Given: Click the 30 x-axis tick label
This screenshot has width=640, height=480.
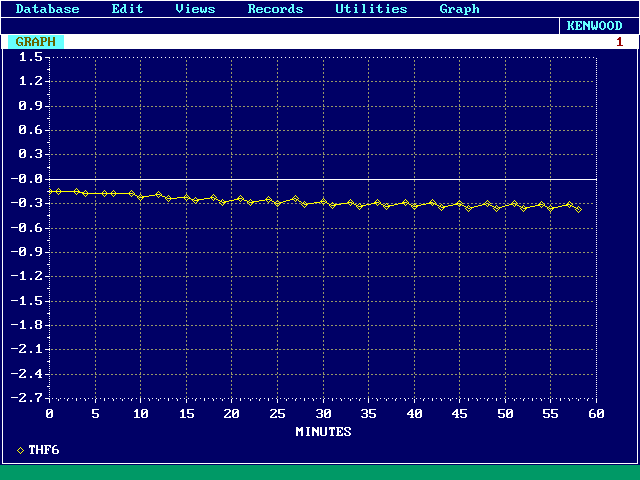Looking at the screenshot, I should 323,414.
